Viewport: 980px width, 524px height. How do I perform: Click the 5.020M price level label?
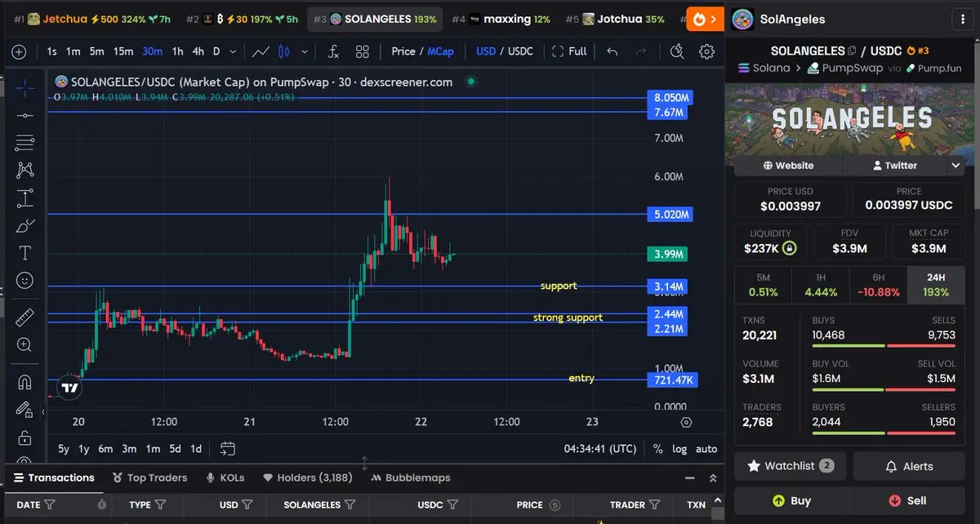[672, 215]
